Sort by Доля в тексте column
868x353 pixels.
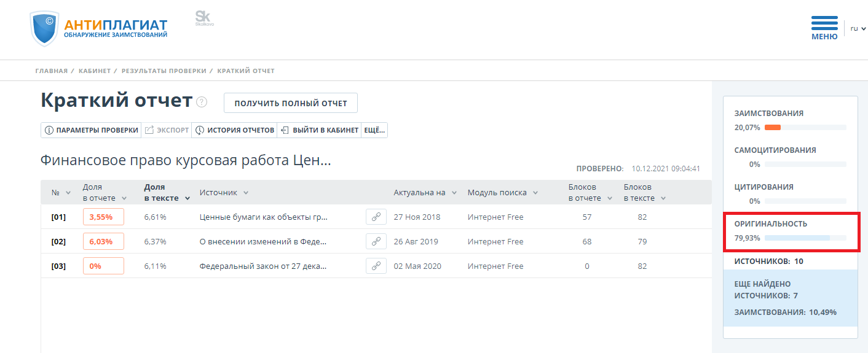pyautogui.click(x=187, y=198)
